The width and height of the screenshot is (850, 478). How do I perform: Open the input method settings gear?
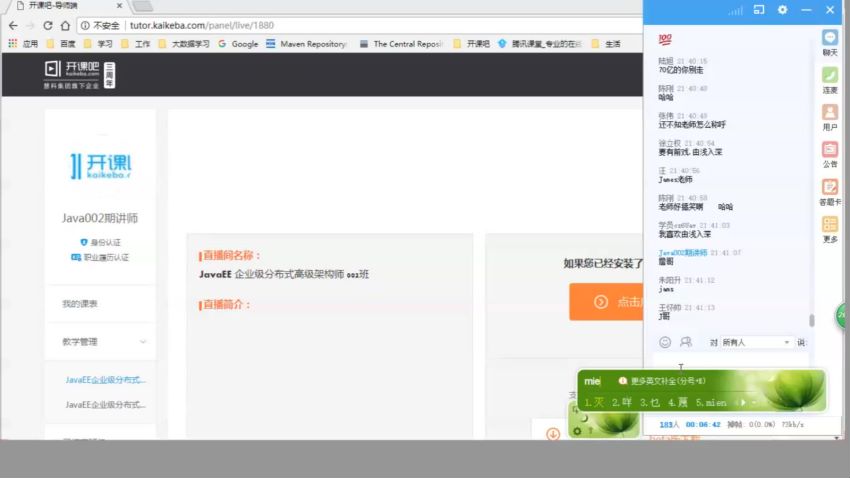(x=577, y=431)
